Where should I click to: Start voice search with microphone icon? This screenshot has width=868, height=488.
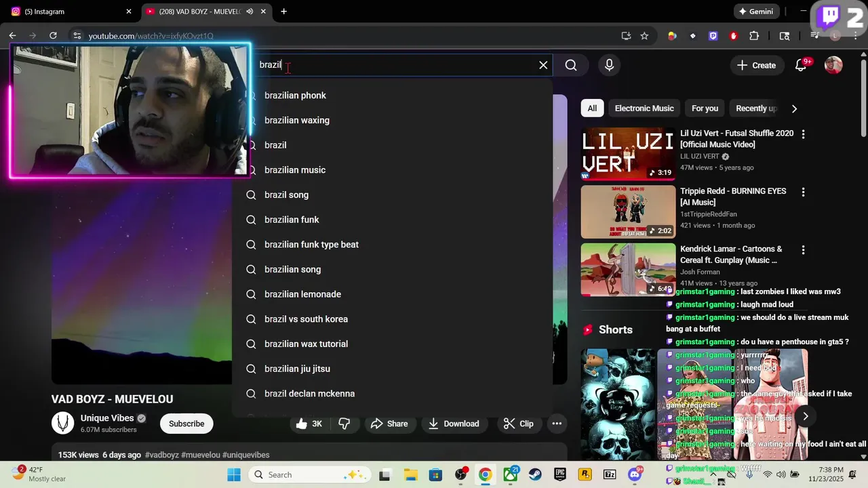pyautogui.click(x=609, y=65)
